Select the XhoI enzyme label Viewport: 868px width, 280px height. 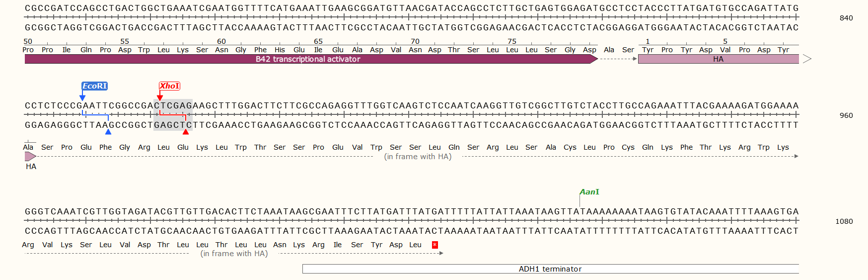point(169,86)
